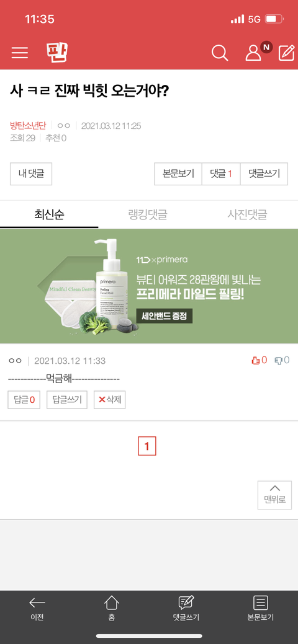Switch to the 최신순 tab
The width and height of the screenshot is (298, 644).
coord(50,214)
